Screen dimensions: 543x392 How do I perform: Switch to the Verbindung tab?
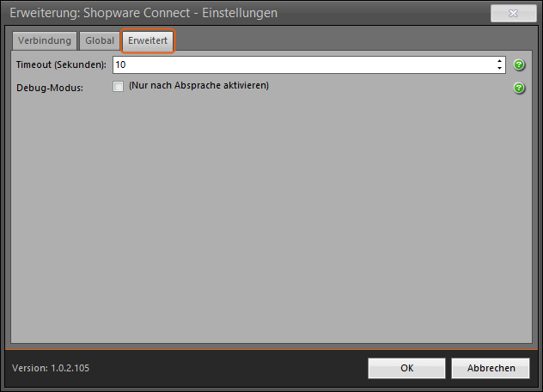pos(45,41)
